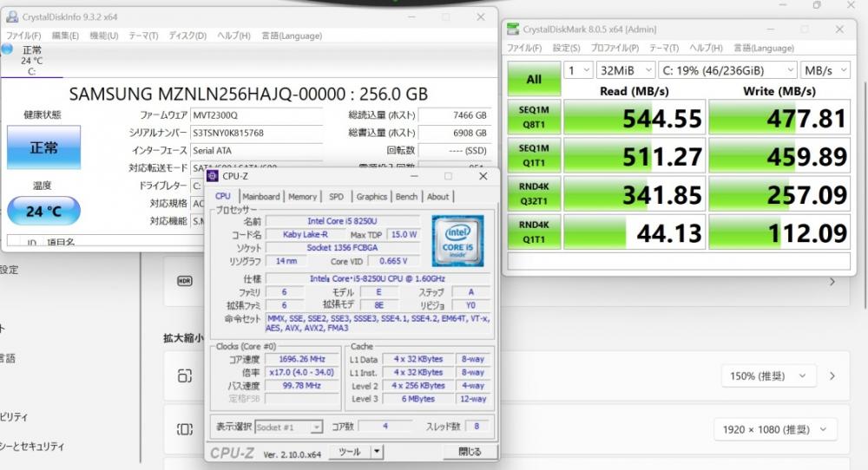Image resolution: width=868 pixels, height=470 pixels.
Task: Open ヘルプ(H) menu in CrystalDiskInfo
Action: pos(233,36)
